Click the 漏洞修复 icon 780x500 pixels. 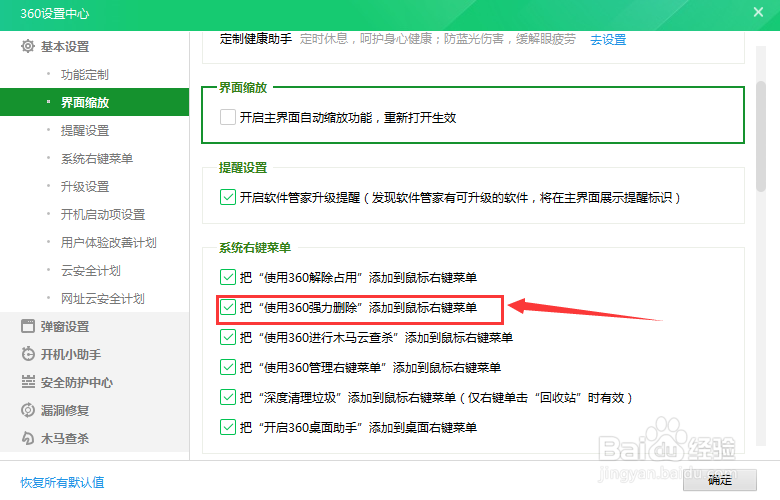[28, 410]
